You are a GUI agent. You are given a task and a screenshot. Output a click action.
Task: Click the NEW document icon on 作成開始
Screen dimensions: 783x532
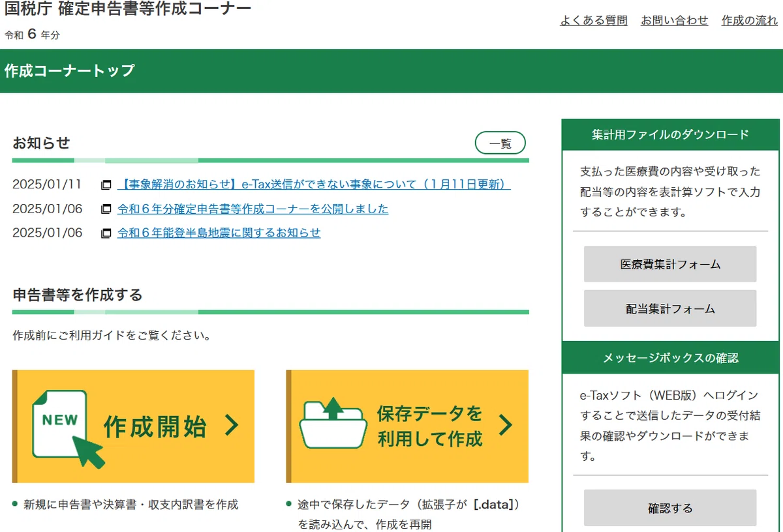[68, 428]
